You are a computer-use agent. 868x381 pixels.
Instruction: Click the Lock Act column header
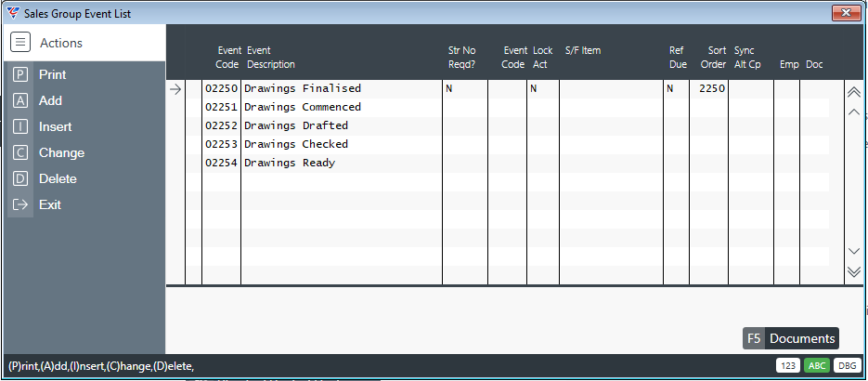click(x=542, y=58)
